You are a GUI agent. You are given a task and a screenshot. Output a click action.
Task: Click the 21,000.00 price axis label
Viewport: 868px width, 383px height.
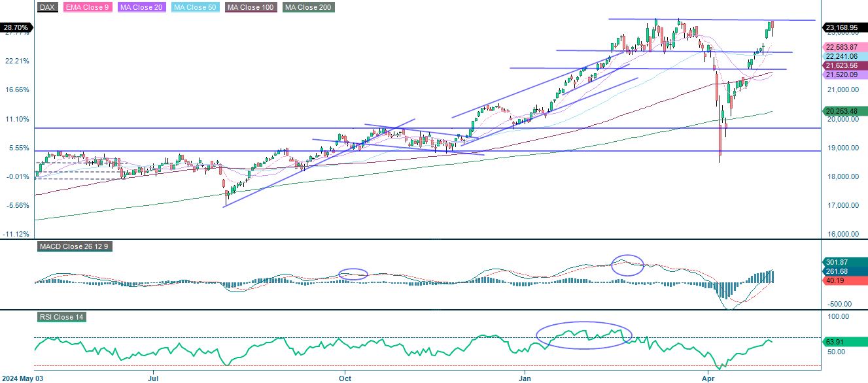[x=842, y=90]
